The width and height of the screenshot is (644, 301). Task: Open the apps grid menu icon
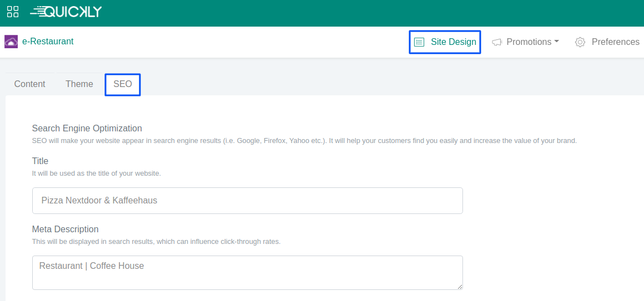[13, 12]
